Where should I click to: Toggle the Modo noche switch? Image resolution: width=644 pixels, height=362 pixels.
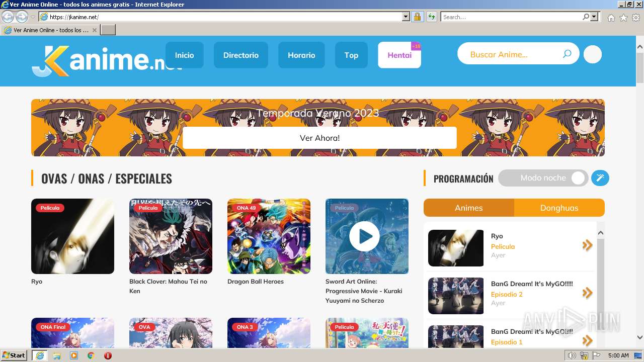543,178
